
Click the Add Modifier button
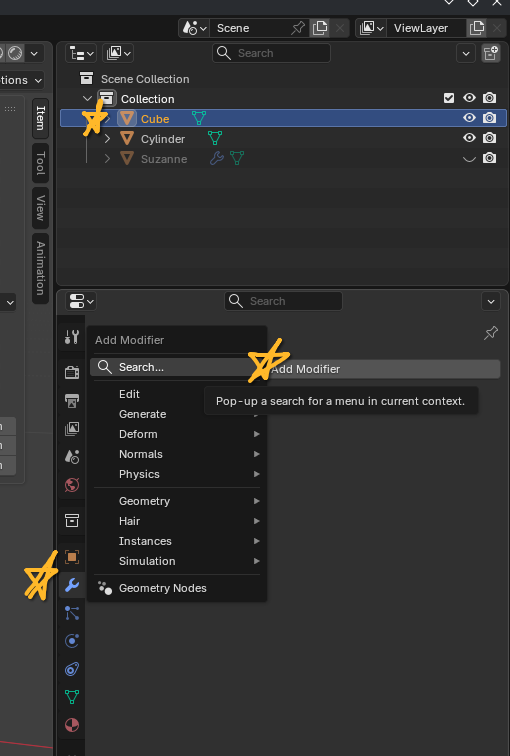click(383, 369)
